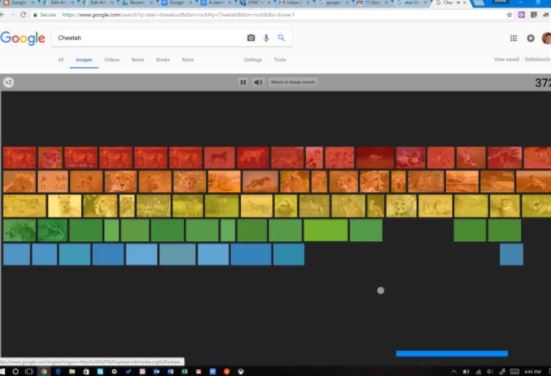551x376 pixels.
Task: Click the blue paddle bar
Action: tap(452, 354)
